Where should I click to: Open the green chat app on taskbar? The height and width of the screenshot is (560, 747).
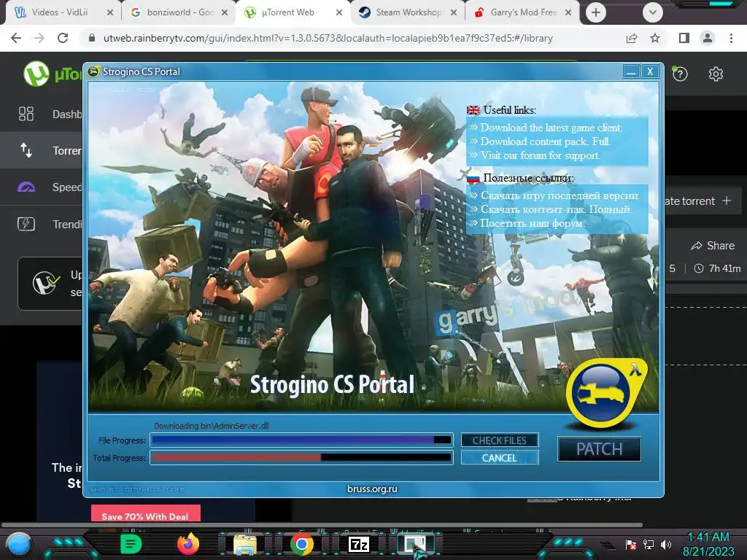point(131,544)
